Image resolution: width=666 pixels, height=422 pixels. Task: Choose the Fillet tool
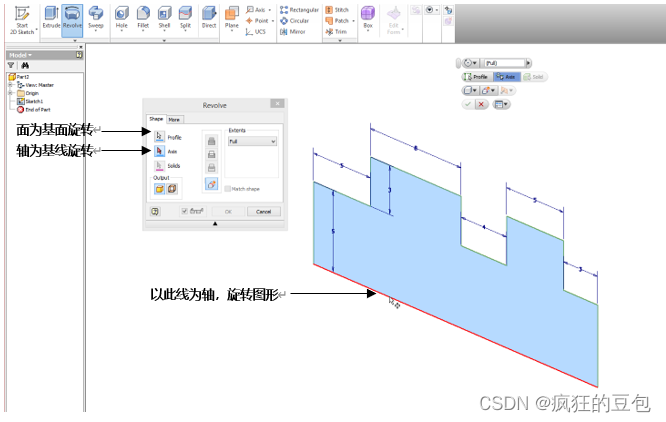pyautogui.click(x=143, y=18)
